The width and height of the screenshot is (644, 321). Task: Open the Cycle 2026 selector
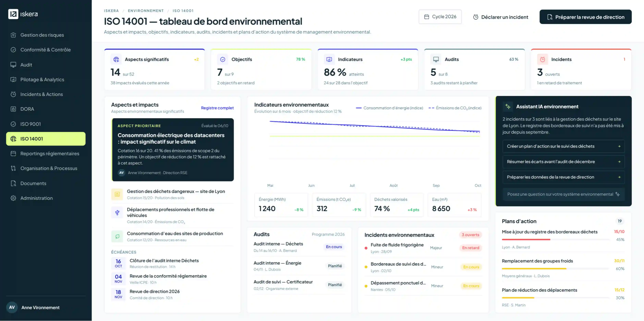tap(440, 17)
